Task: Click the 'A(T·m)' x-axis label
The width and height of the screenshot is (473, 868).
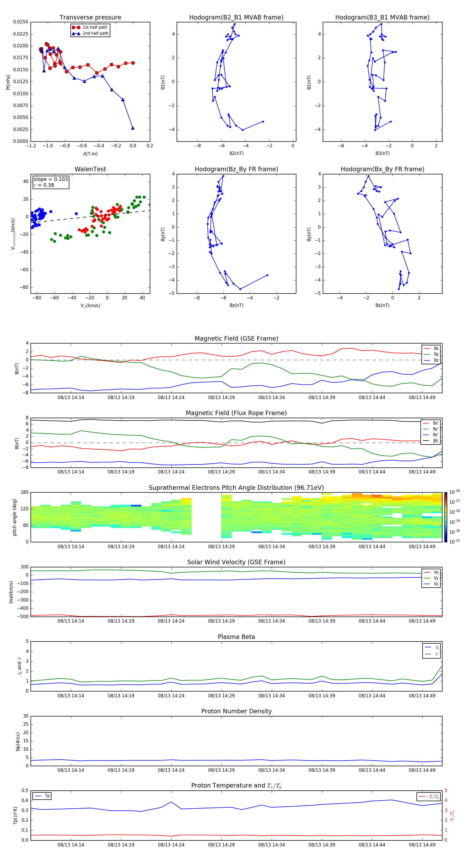Action: tap(90, 154)
